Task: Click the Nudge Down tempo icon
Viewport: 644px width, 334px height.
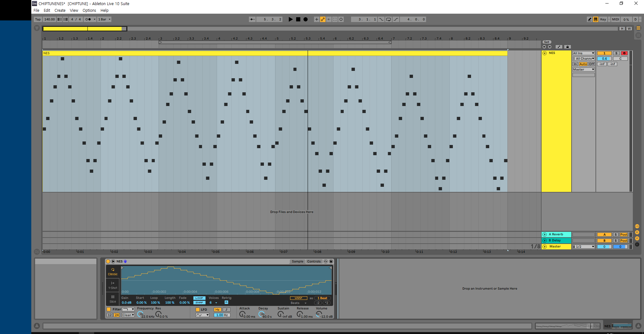Action: tap(59, 19)
